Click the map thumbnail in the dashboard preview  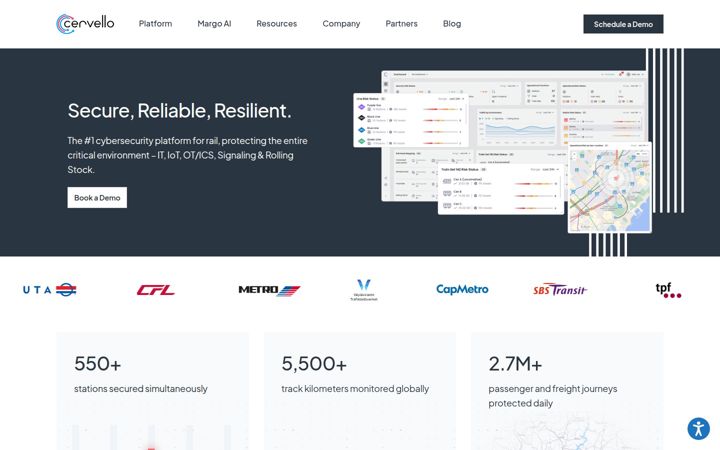pos(610,188)
